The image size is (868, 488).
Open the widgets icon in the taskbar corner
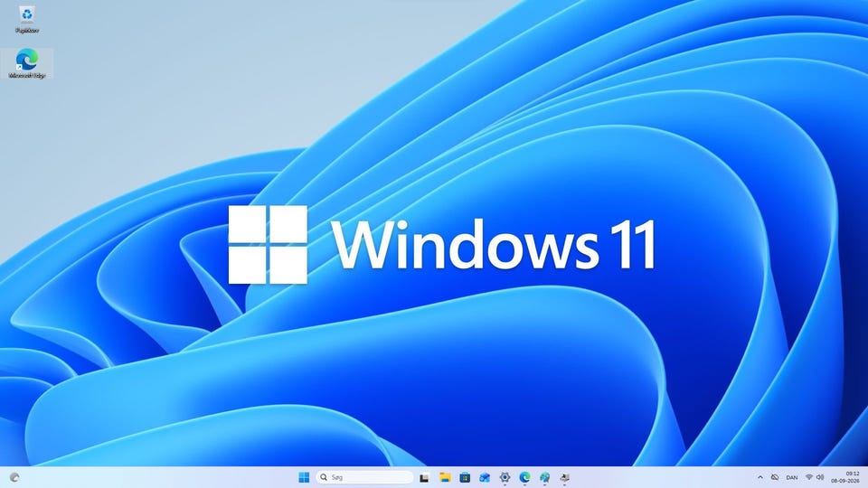point(14,477)
